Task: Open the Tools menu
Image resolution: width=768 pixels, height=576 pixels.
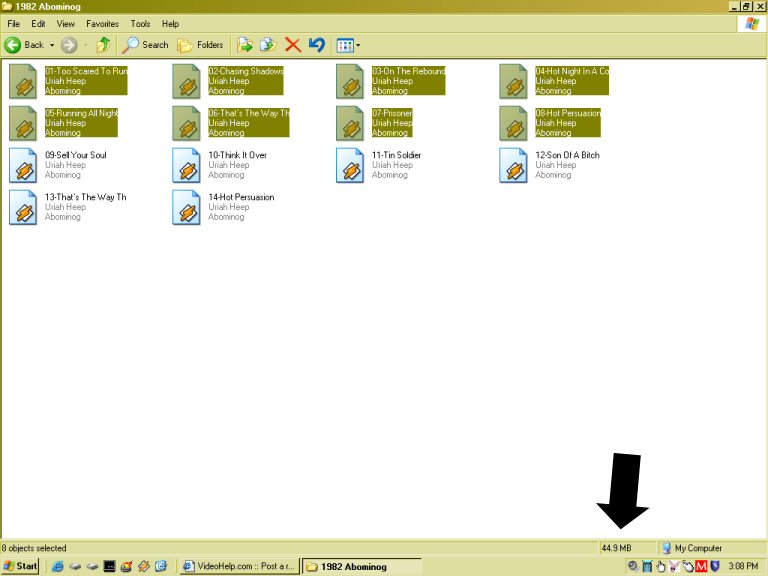Action: [140, 24]
